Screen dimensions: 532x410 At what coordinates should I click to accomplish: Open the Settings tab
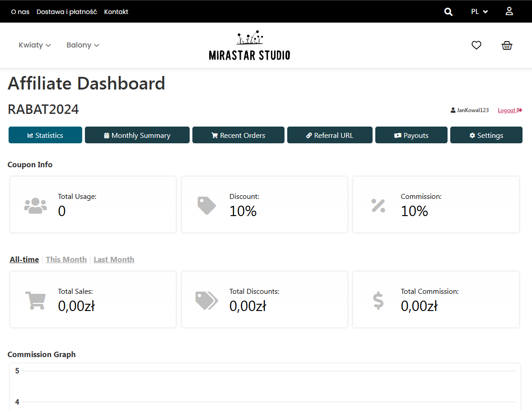(x=486, y=135)
